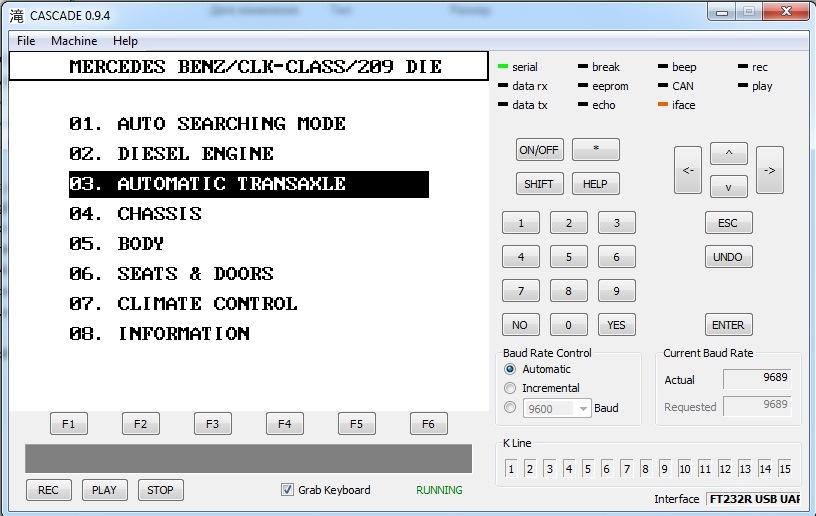Click keypad digit 6
This screenshot has height=516, width=816.
coord(617,257)
